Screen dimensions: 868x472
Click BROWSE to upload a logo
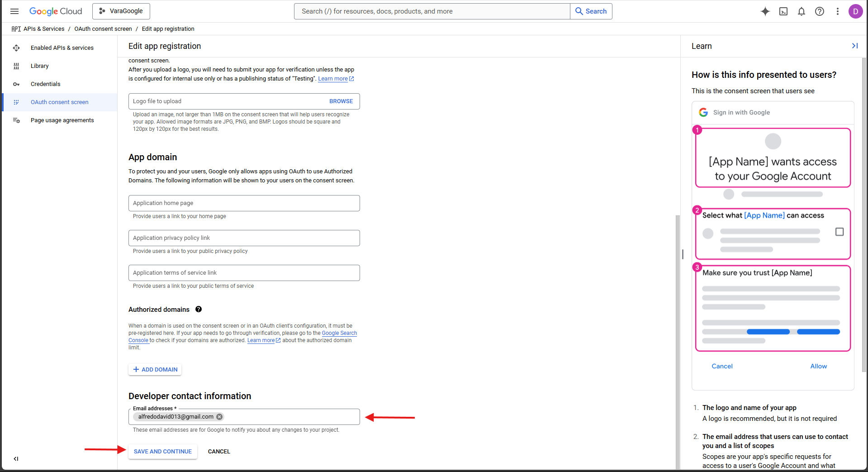pos(341,101)
